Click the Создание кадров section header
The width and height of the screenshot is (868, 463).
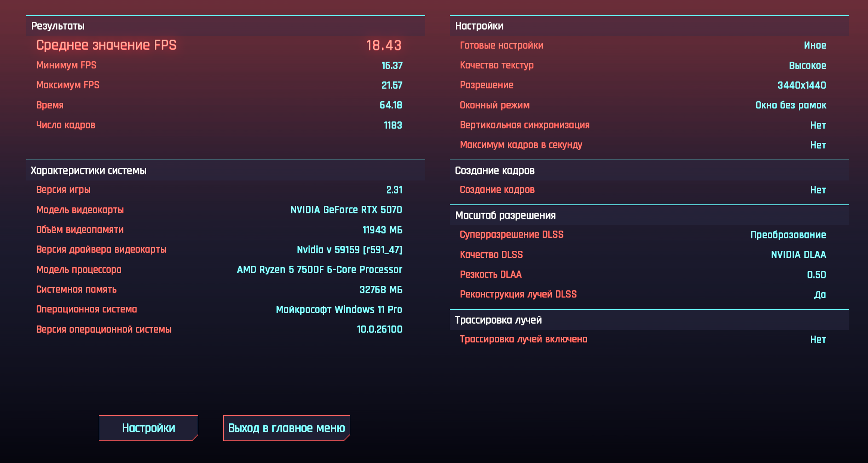(494, 170)
